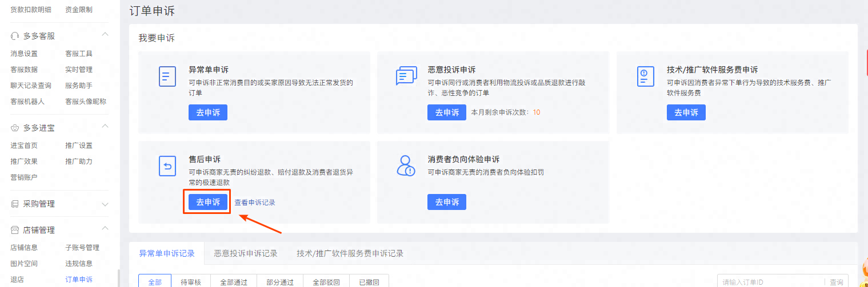This screenshot has height=287, width=868.
Task: Open 查看申诉记录 link
Action: (255, 202)
